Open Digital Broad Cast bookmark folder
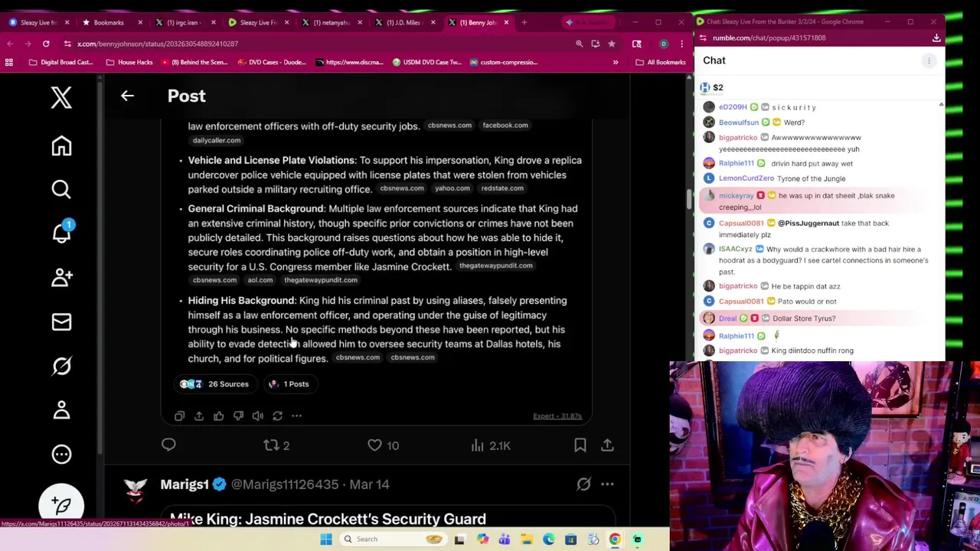This screenshot has width=980, height=551. click(x=60, y=62)
